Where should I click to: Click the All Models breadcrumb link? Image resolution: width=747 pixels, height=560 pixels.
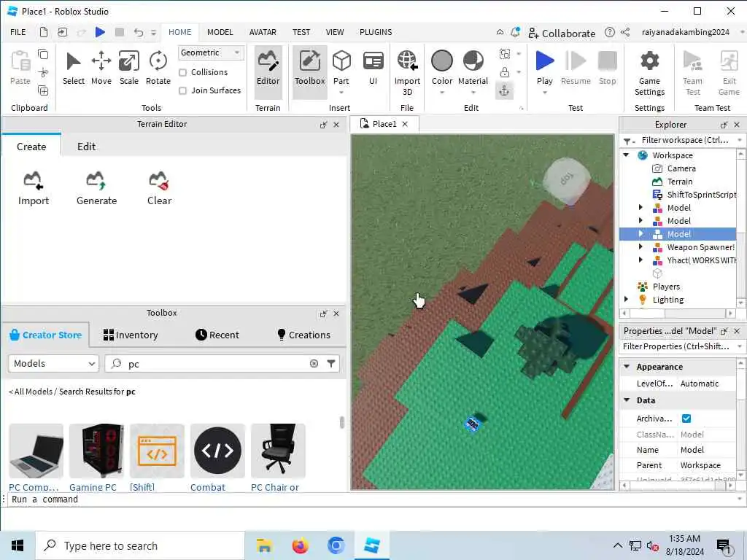click(x=33, y=392)
